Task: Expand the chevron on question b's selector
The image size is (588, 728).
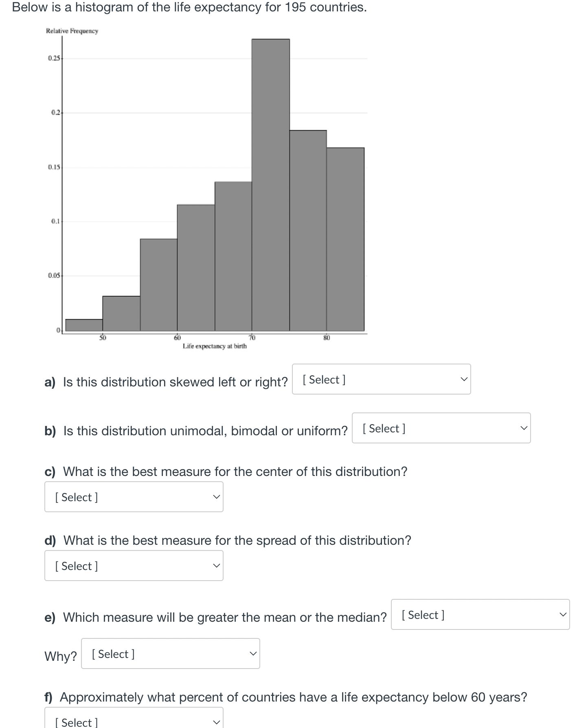Action: 523,428
